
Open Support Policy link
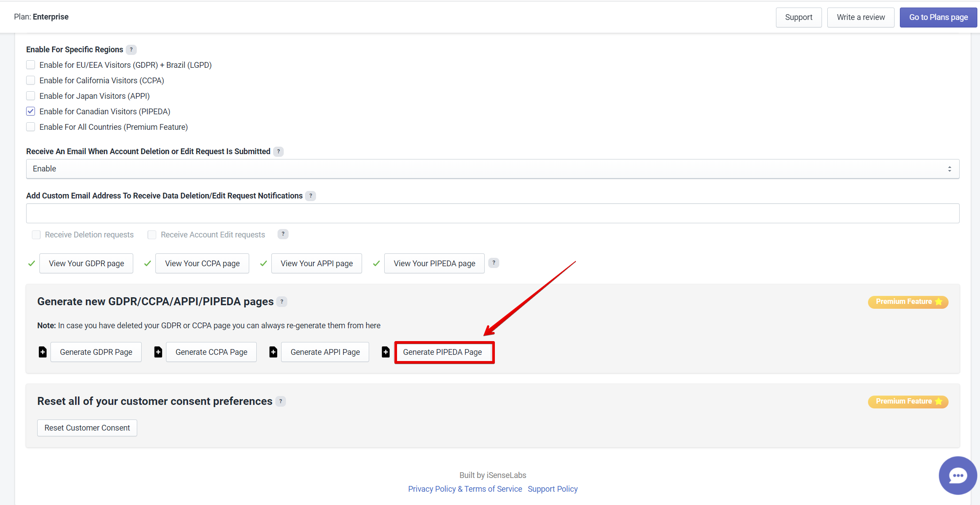tap(552, 489)
